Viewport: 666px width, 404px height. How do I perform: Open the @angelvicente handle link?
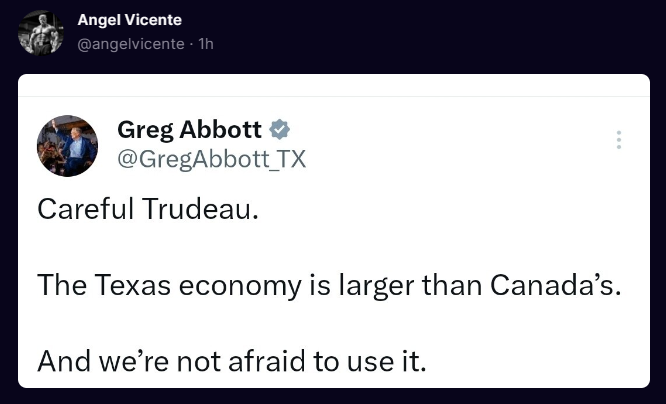(x=130, y=44)
